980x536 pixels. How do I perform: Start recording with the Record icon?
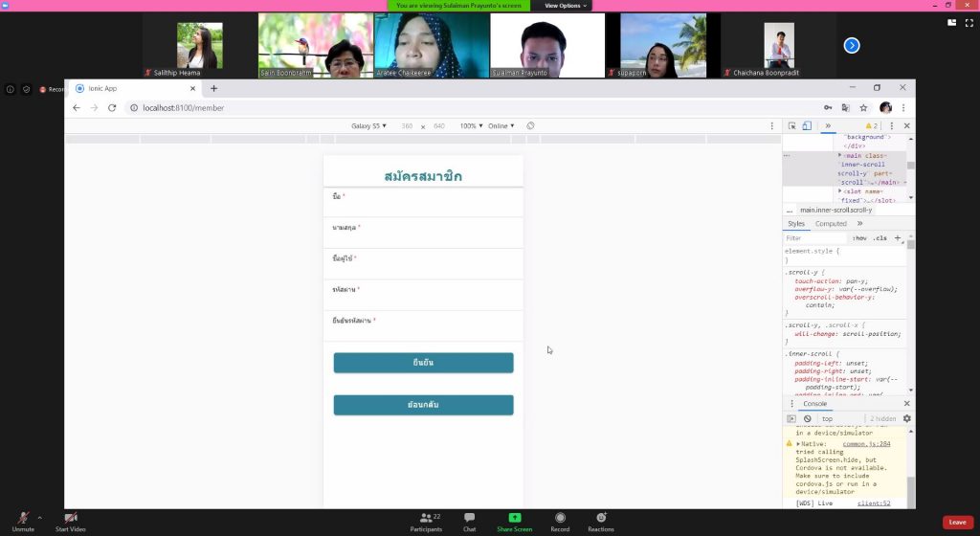click(560, 518)
